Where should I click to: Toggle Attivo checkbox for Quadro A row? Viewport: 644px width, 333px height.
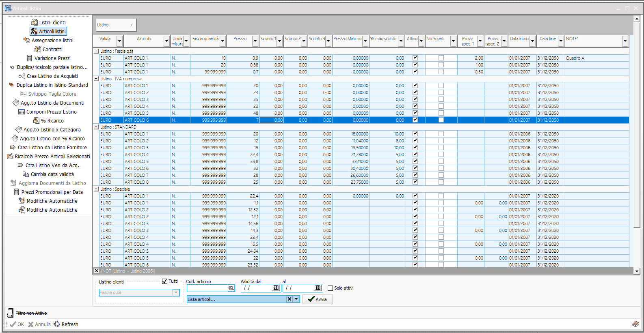click(x=415, y=58)
